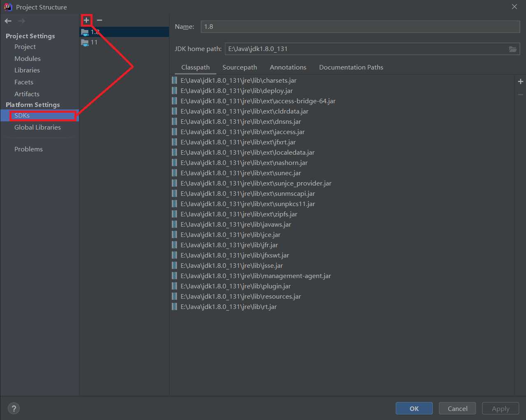
Task: Select the dnsns.jar entry
Action: (x=342, y=122)
